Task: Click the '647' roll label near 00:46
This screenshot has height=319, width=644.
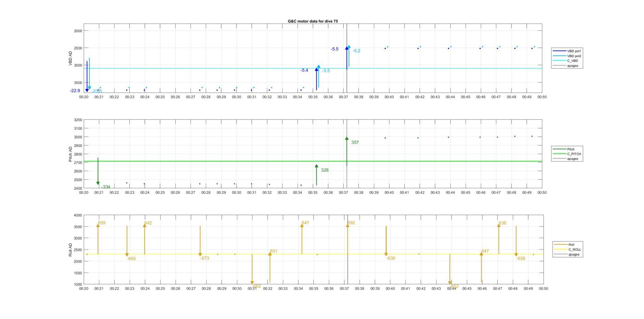Action: [x=485, y=251]
